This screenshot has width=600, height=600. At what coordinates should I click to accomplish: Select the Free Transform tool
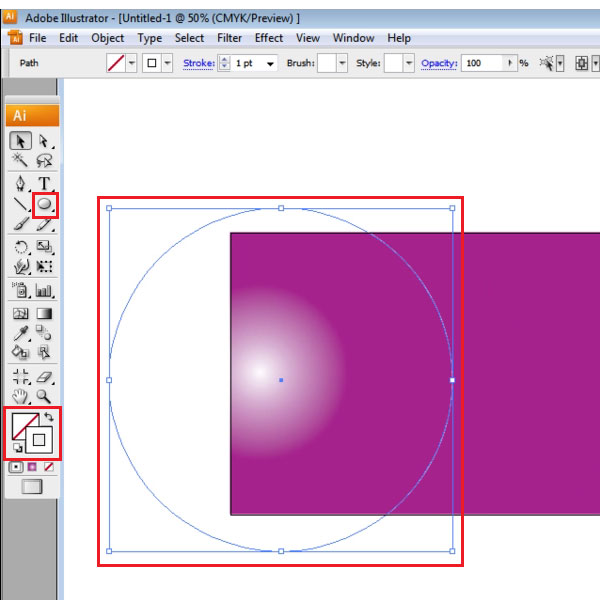tap(44, 266)
